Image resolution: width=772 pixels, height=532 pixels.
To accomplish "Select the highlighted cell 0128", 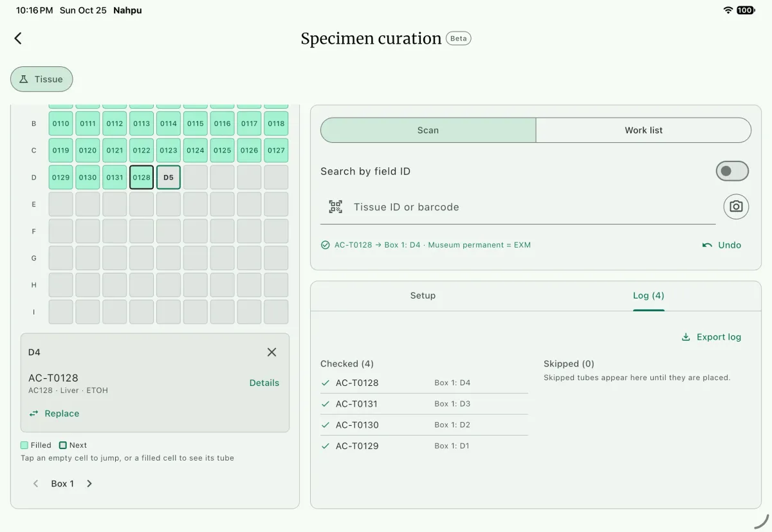I will coord(142,178).
